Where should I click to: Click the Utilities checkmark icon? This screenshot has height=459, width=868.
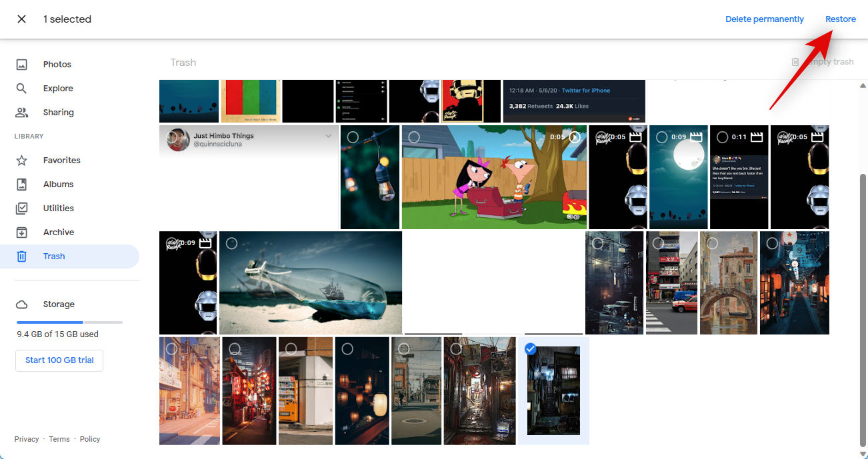[x=21, y=209]
